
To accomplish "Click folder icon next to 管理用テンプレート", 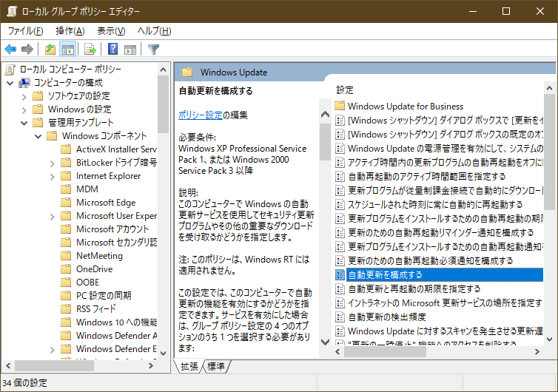I will point(38,123).
